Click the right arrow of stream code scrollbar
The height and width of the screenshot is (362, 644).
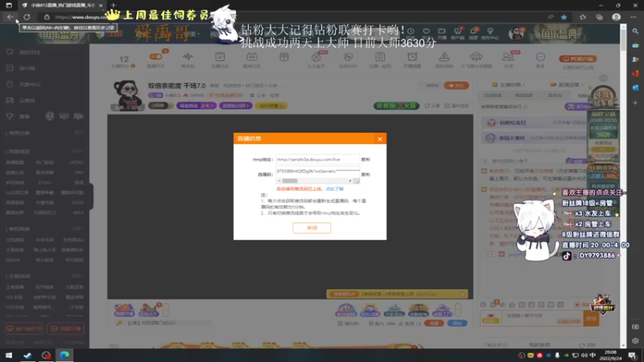click(x=350, y=181)
